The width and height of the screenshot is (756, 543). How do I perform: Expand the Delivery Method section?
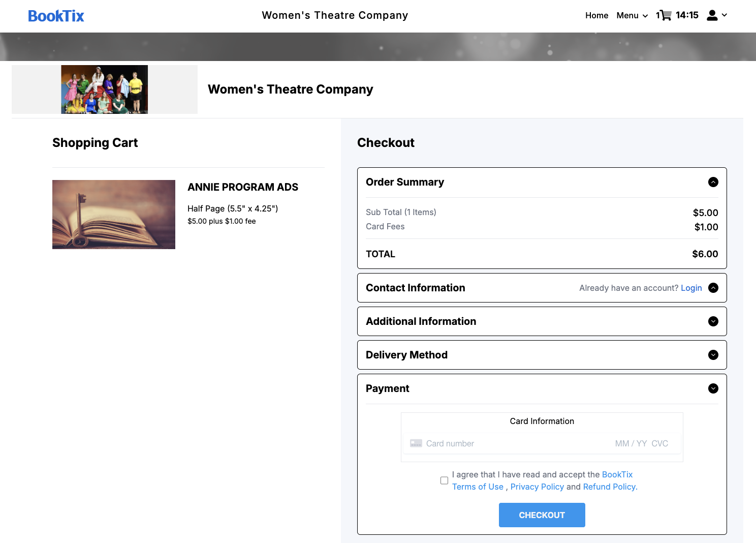pyautogui.click(x=713, y=355)
